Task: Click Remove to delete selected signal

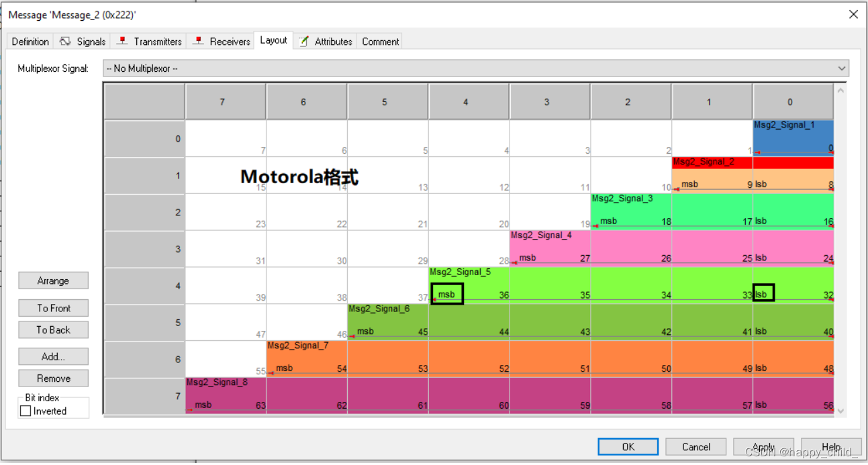Action: click(53, 378)
